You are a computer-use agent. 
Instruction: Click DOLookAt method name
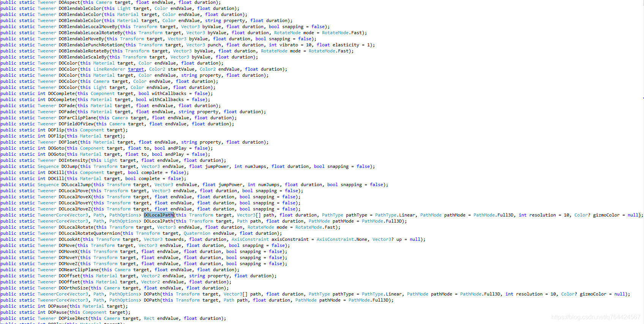[x=69, y=239]
